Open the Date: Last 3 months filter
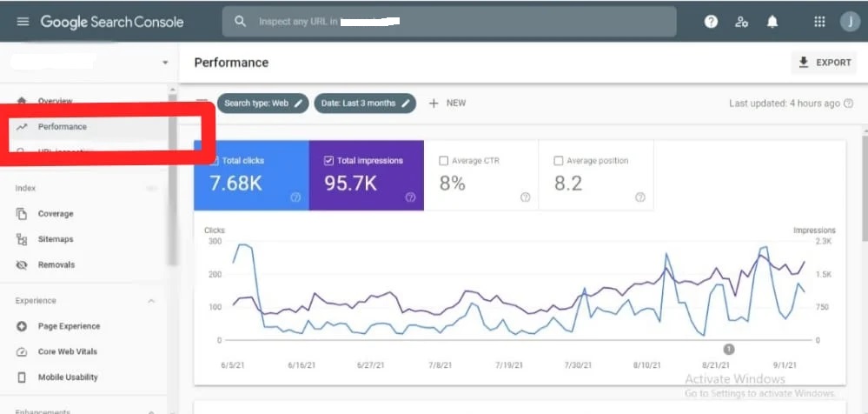Screen dimensions: 868x414 (x=365, y=103)
